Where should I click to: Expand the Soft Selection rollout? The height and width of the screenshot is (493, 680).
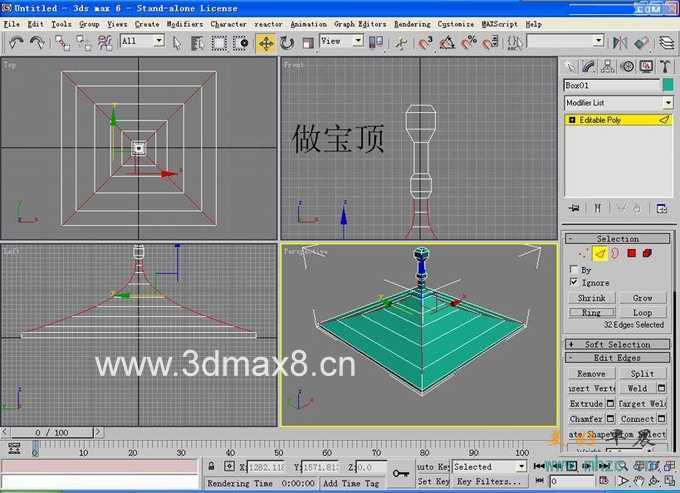(x=617, y=344)
